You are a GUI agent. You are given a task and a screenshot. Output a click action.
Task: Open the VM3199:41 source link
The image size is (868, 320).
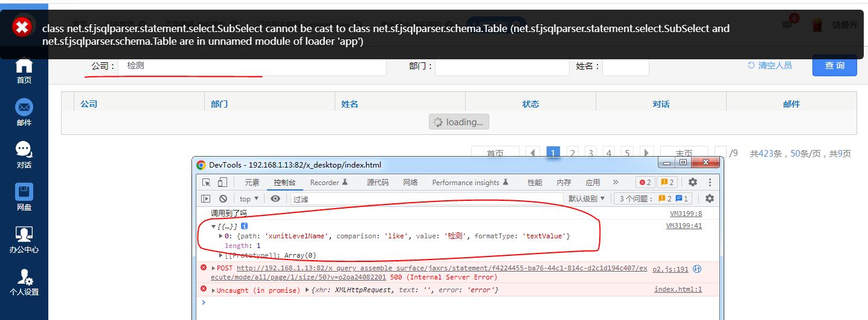point(684,226)
